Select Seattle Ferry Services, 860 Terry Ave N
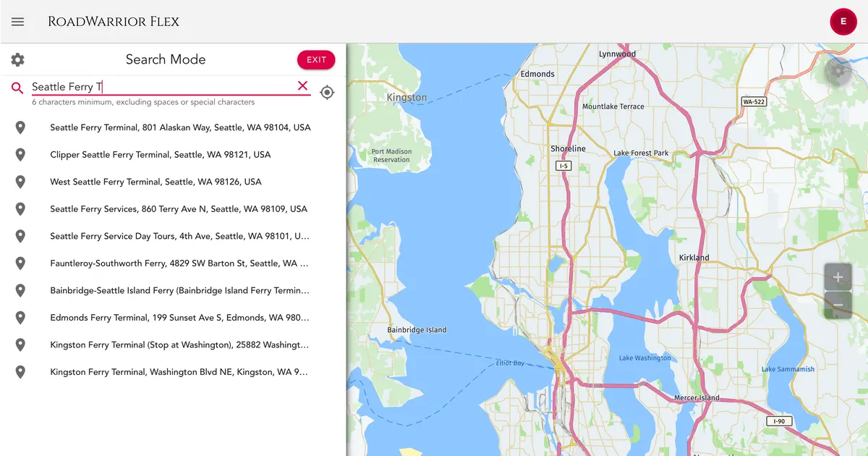 [173, 209]
